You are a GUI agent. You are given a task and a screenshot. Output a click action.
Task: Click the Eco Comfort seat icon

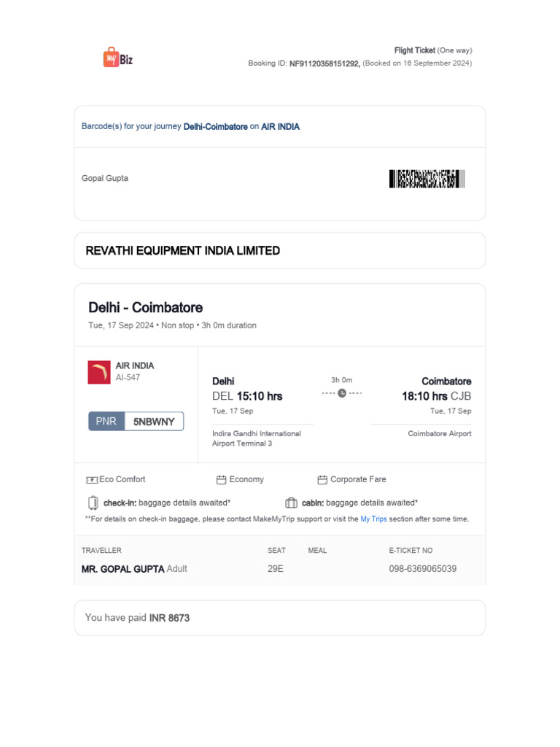(92, 480)
